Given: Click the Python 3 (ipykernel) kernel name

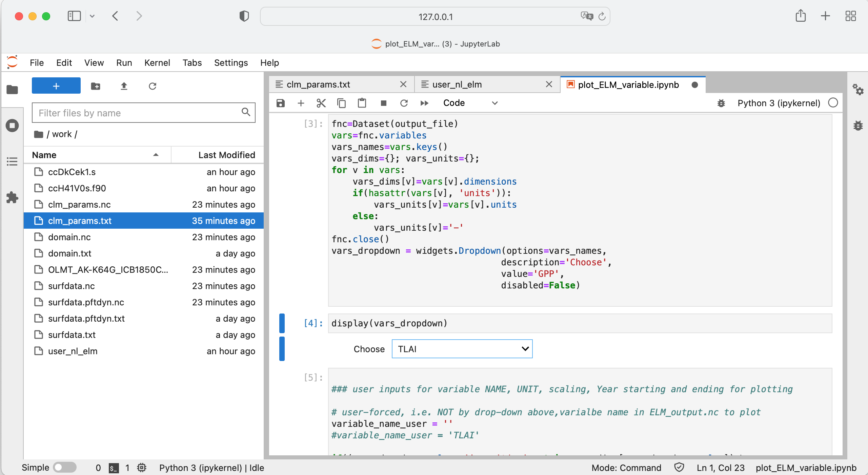Looking at the screenshot, I should click(x=779, y=103).
